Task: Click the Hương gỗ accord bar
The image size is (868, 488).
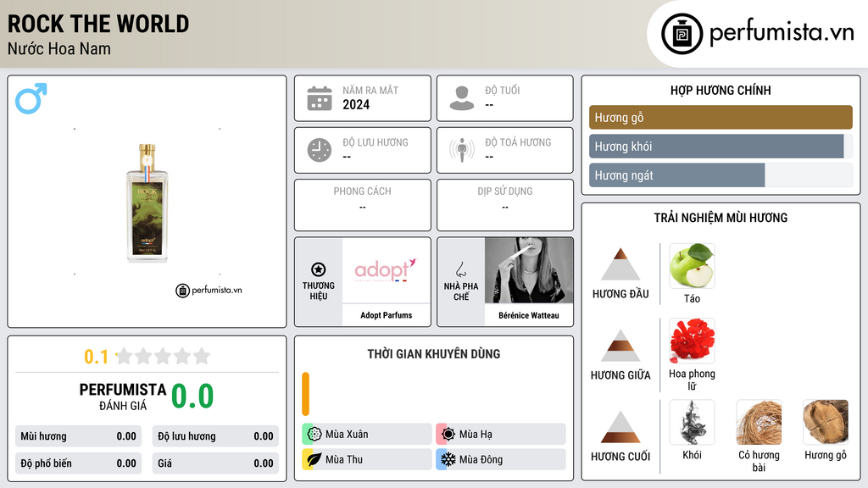Action: tap(721, 117)
